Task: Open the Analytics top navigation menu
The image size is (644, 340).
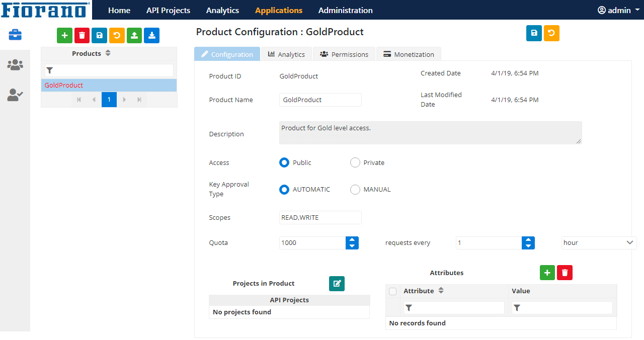Action: pyautogui.click(x=222, y=10)
